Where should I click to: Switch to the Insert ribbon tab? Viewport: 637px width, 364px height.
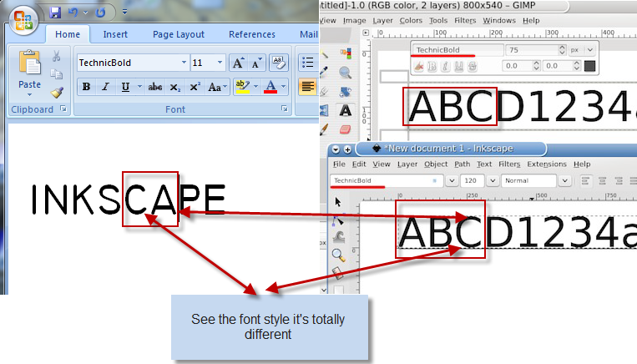pos(115,34)
